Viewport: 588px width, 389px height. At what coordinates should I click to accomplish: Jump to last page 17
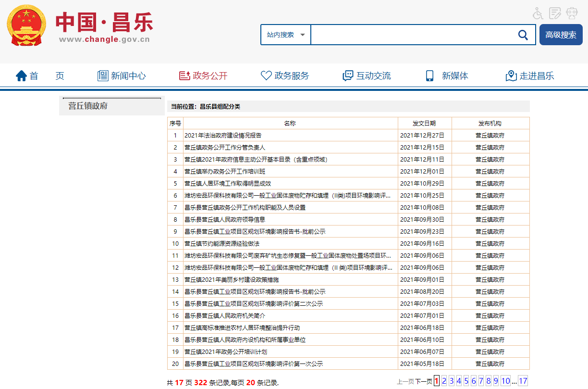[x=523, y=381]
